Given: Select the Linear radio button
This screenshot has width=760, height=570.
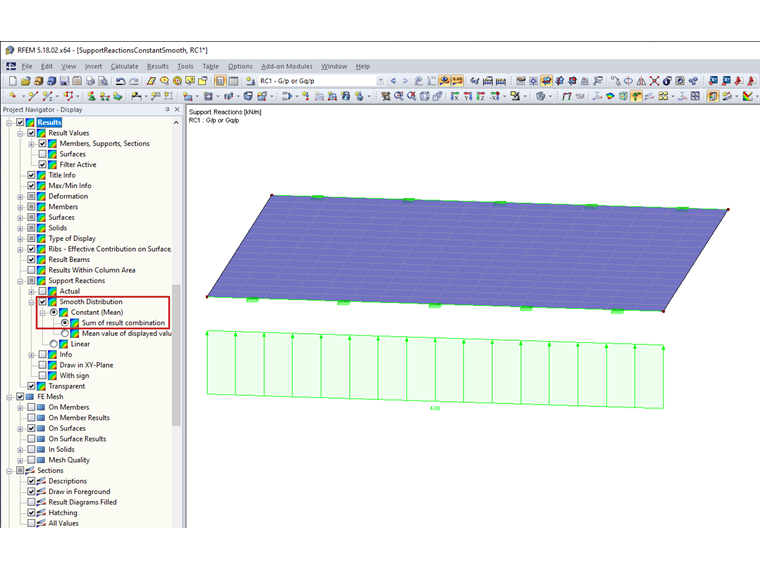Looking at the screenshot, I should (x=53, y=344).
